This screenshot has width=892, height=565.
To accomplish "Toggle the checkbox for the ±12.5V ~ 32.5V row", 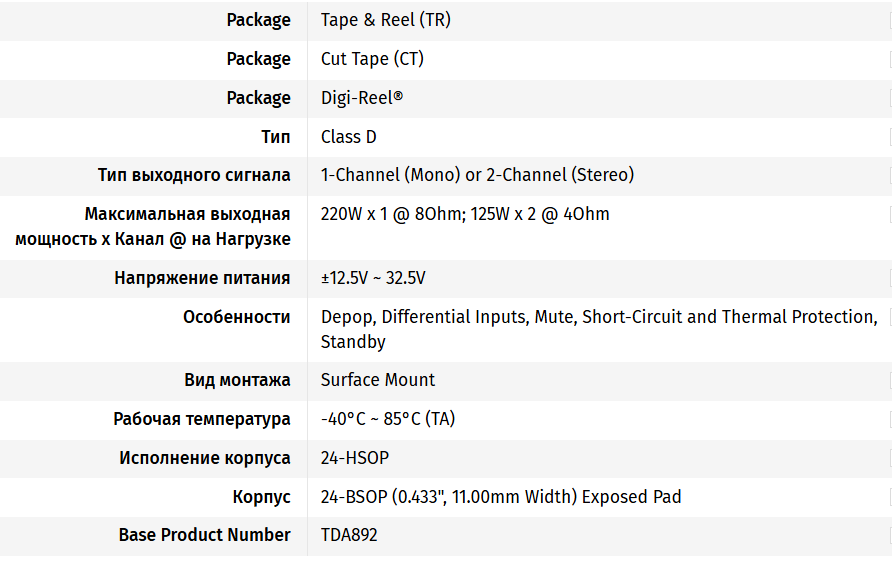I will (x=889, y=278).
